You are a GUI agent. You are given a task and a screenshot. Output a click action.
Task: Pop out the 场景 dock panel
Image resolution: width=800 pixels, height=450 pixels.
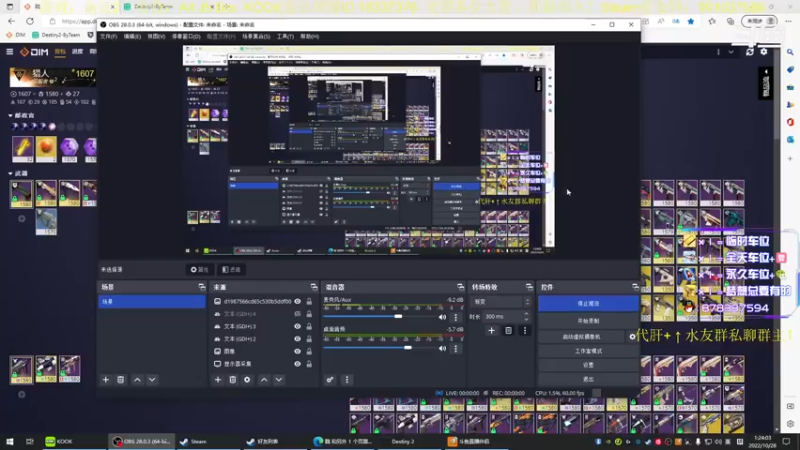click(x=202, y=287)
